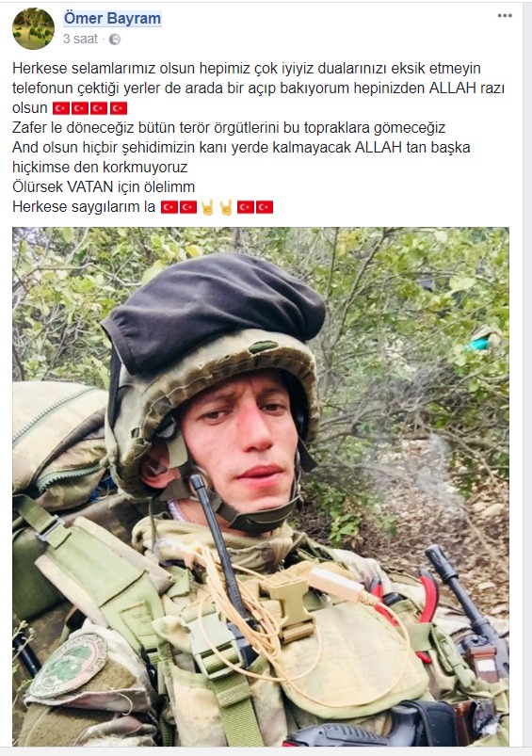Viewport: 532px width, 756px height.
Task: Click the "3 saat" post timestamp
Action: [x=80, y=39]
